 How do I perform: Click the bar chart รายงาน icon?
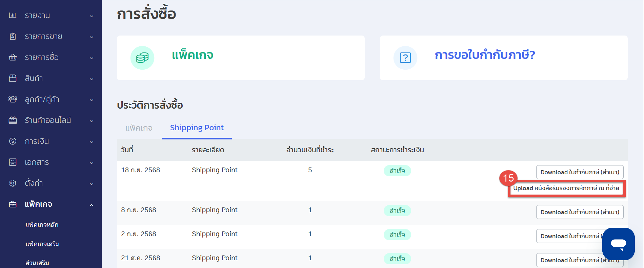(x=13, y=15)
